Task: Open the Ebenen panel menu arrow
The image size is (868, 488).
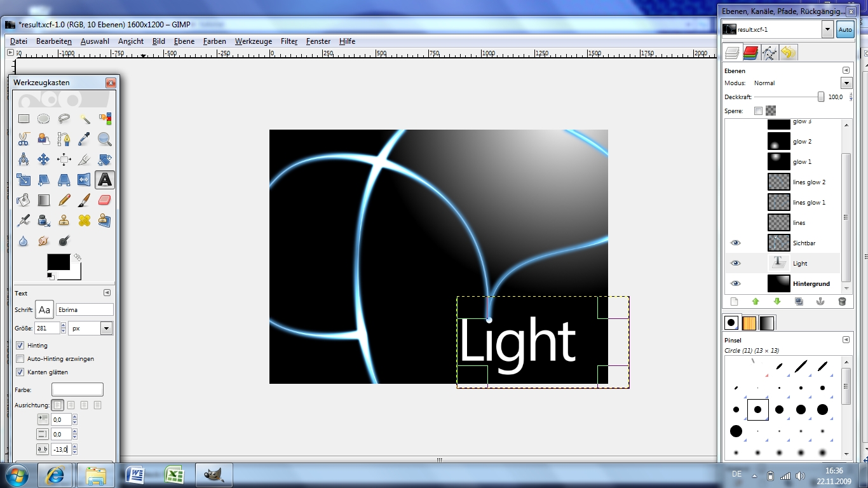Action: (x=846, y=71)
